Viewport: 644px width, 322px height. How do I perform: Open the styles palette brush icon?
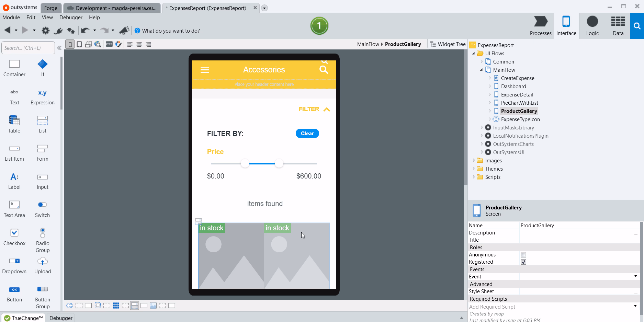118,44
